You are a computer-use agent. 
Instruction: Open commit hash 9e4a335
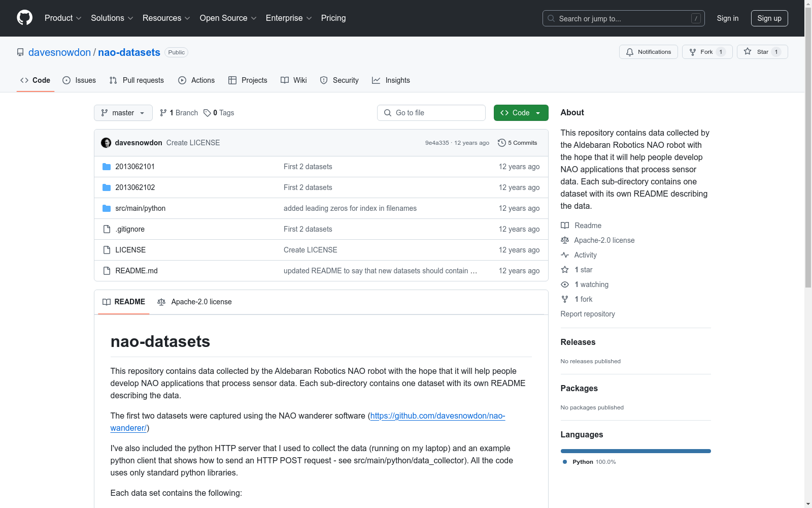(437, 143)
